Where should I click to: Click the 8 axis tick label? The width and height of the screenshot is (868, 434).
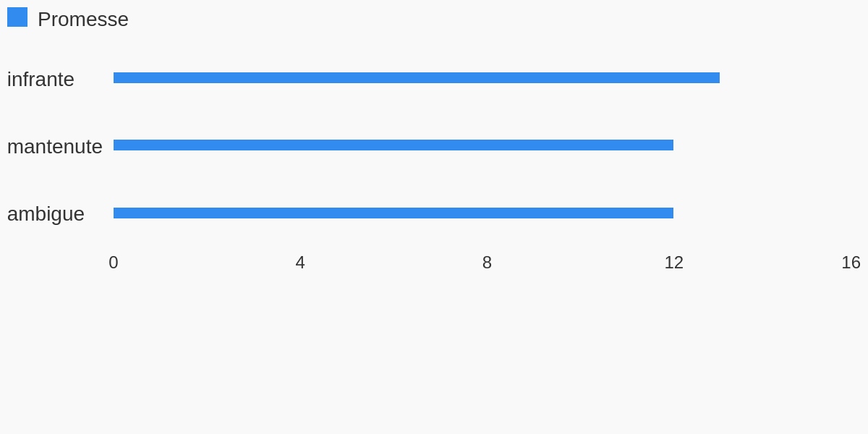pyautogui.click(x=487, y=263)
